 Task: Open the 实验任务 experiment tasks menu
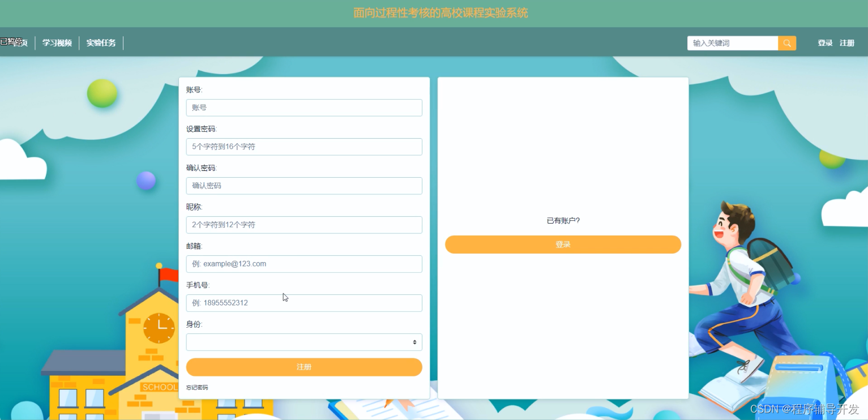(101, 42)
